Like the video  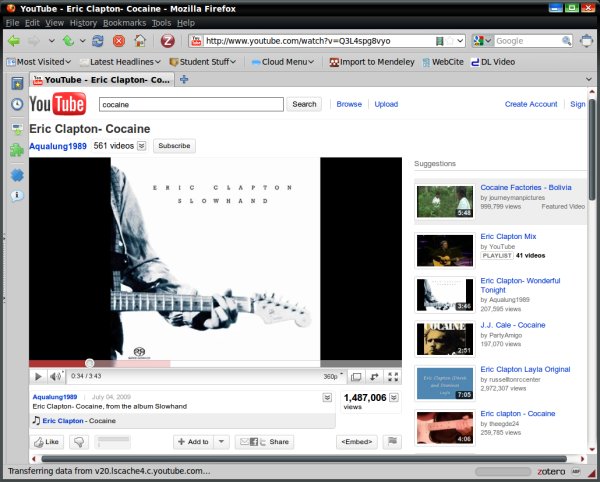(47, 442)
